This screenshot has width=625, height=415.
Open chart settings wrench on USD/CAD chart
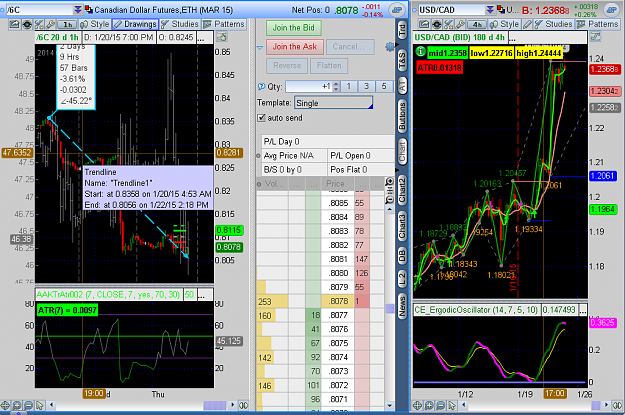(x=460, y=24)
